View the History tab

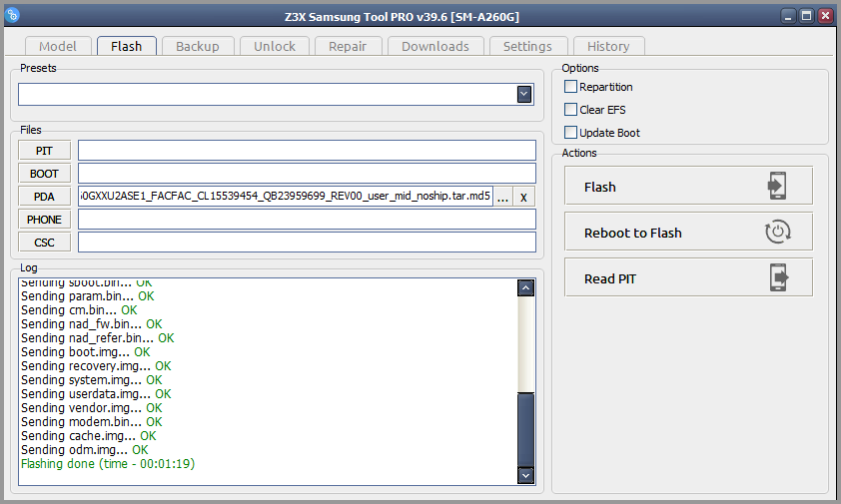pyautogui.click(x=608, y=46)
